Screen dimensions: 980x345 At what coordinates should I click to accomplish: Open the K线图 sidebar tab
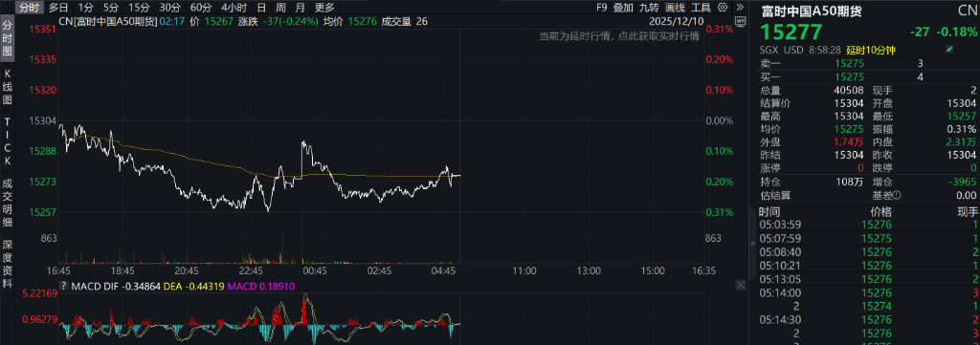point(8,87)
